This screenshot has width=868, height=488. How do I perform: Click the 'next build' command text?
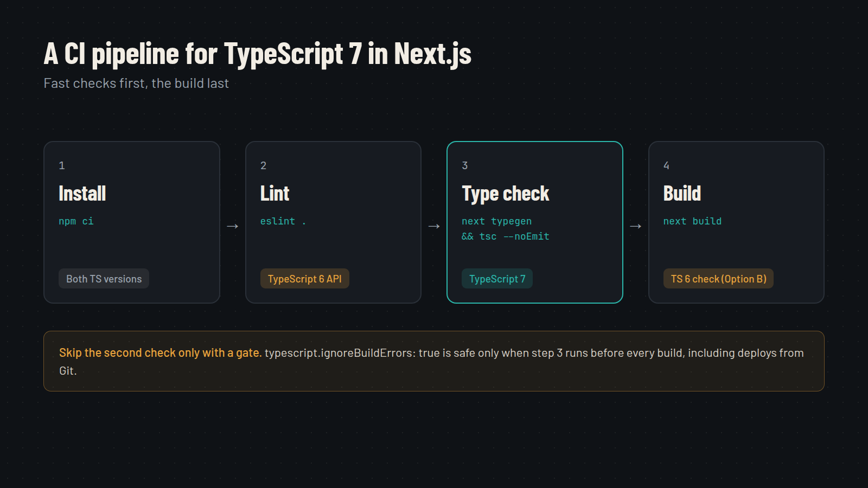[692, 221]
